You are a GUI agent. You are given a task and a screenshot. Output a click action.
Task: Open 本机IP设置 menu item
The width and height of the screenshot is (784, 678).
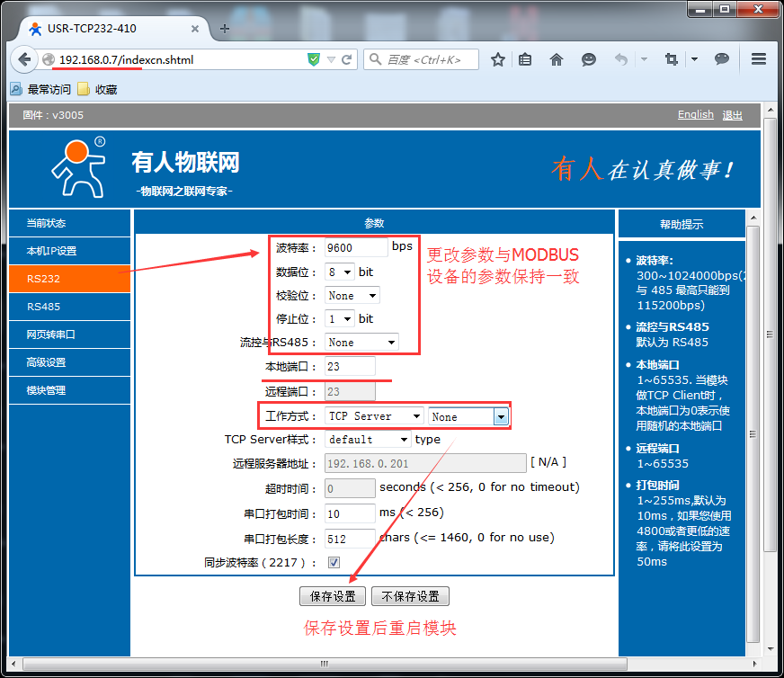69,251
